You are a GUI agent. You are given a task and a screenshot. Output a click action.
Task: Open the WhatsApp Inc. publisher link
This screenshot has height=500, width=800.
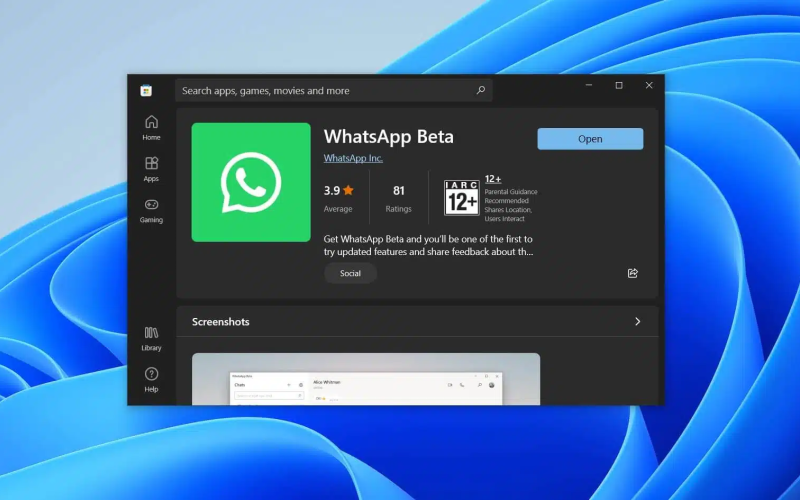[x=353, y=158]
